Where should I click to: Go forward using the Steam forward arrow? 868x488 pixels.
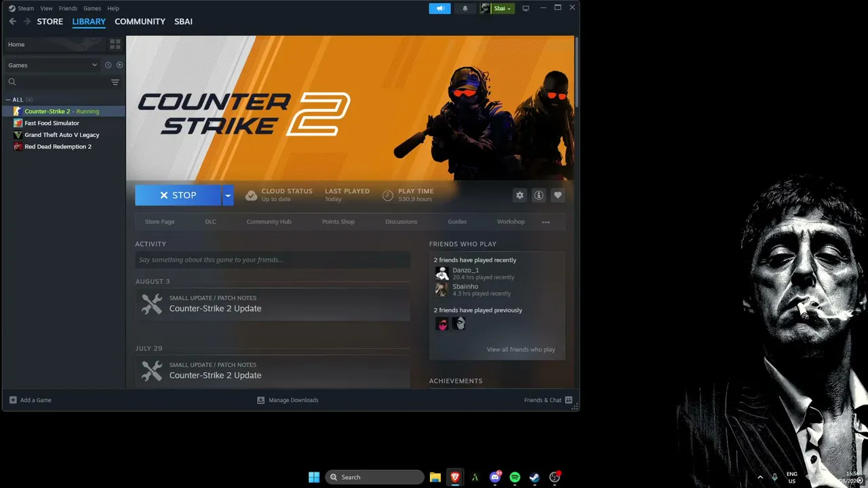pos(27,22)
